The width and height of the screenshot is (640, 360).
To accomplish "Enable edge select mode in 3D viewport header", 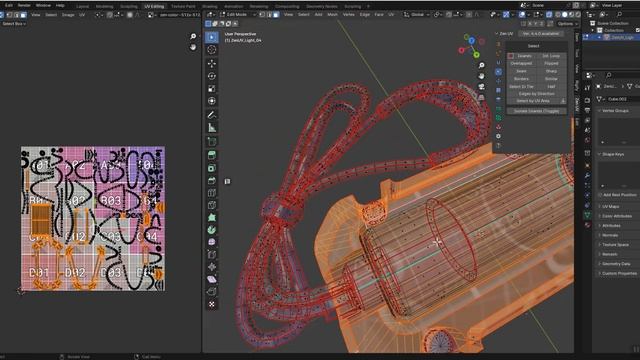I will tap(269, 15).
